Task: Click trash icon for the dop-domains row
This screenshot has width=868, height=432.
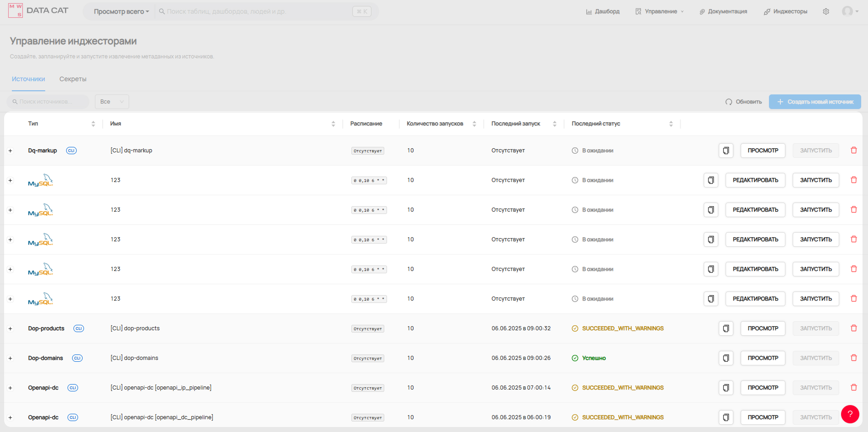Action: [853, 358]
